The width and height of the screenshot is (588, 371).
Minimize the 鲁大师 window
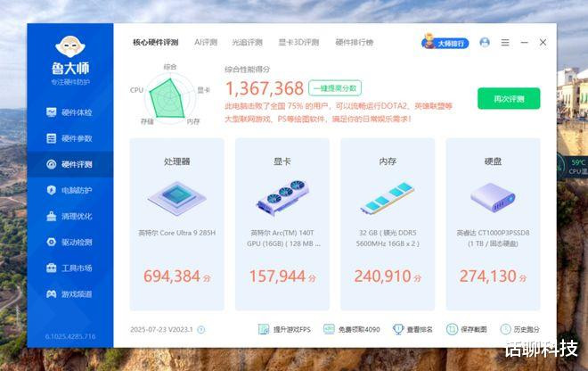tap(524, 43)
